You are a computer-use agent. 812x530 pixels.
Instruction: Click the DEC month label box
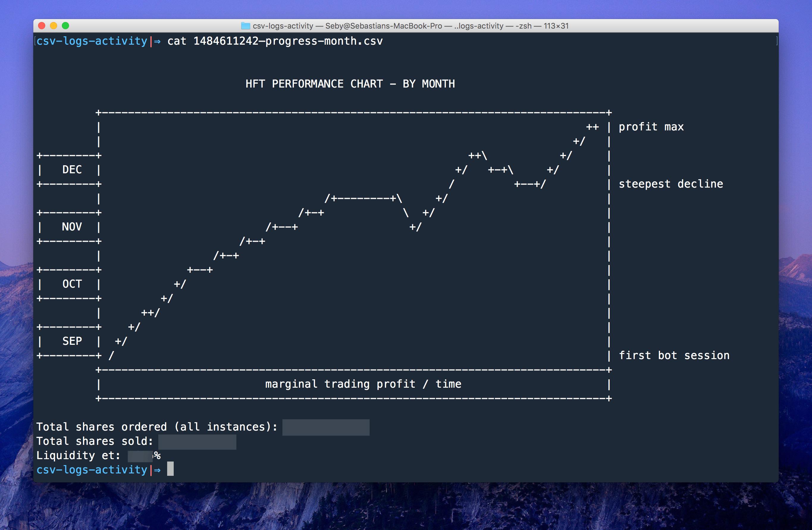point(72,170)
